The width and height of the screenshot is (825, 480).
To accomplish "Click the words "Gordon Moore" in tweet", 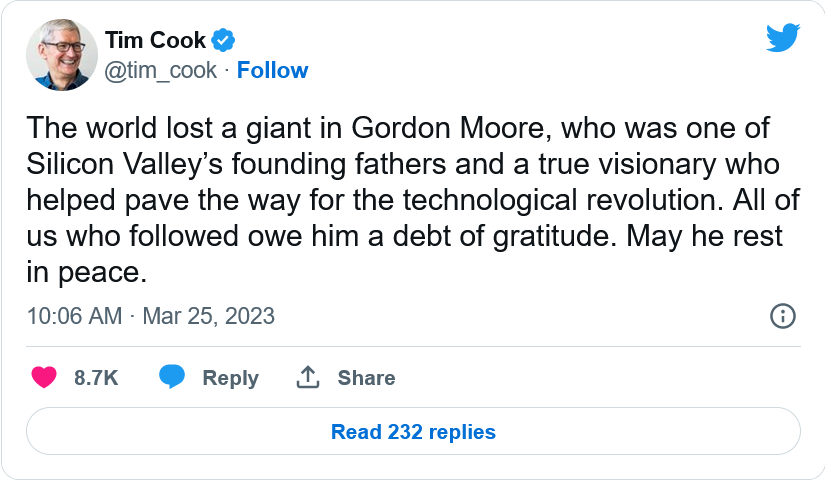I will pos(417,129).
